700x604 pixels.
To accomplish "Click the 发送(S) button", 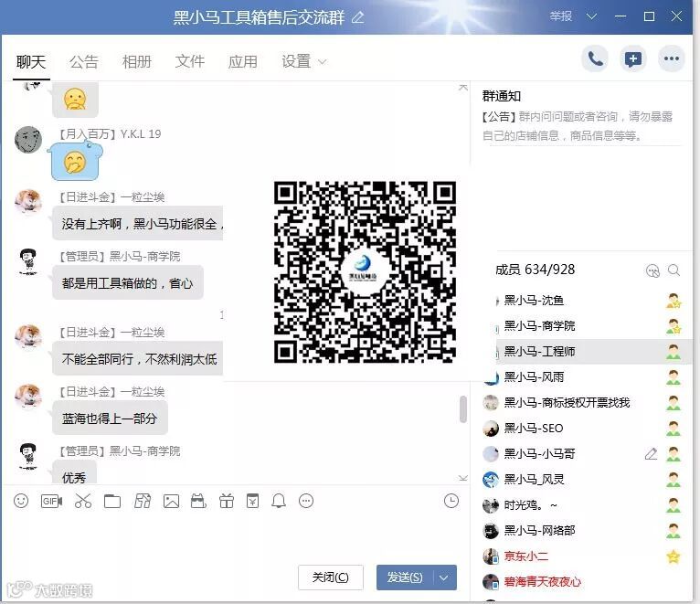I will click(x=405, y=578).
